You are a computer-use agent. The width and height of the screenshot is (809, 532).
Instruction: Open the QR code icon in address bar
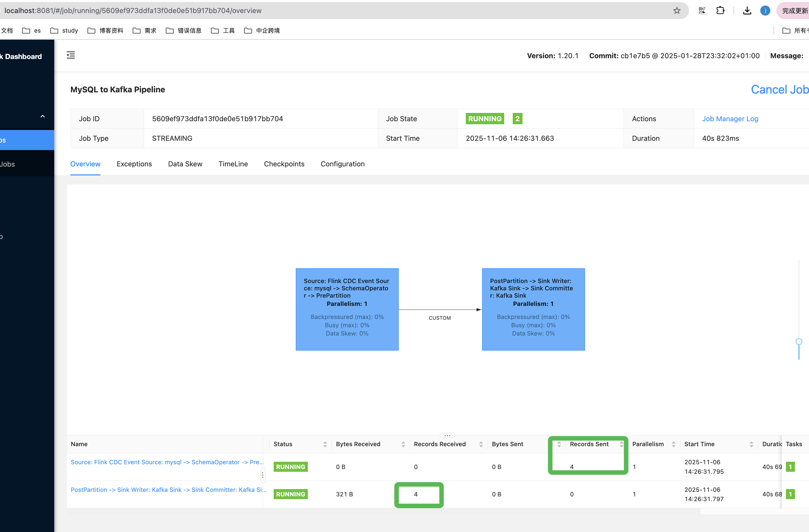coord(702,11)
